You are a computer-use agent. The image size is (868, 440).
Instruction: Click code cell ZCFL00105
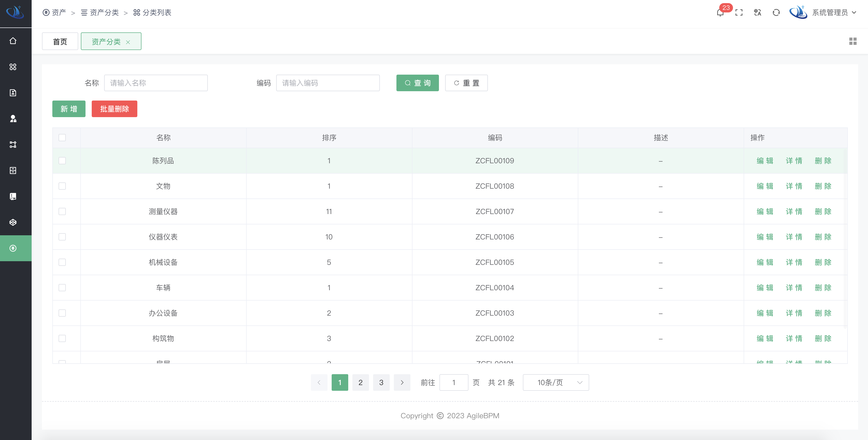point(495,262)
